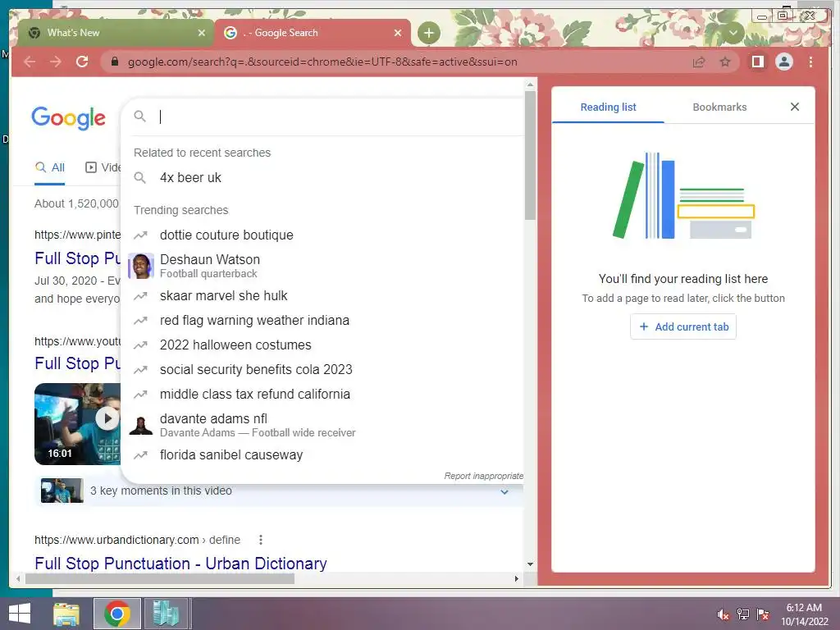
Task: Choose 'middle class tax refund california'
Action: (x=322, y=395)
